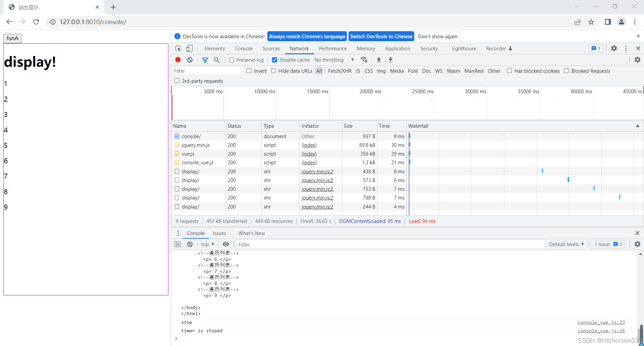Open the Default levels dropdown
This screenshot has width=644, height=346.
point(567,244)
